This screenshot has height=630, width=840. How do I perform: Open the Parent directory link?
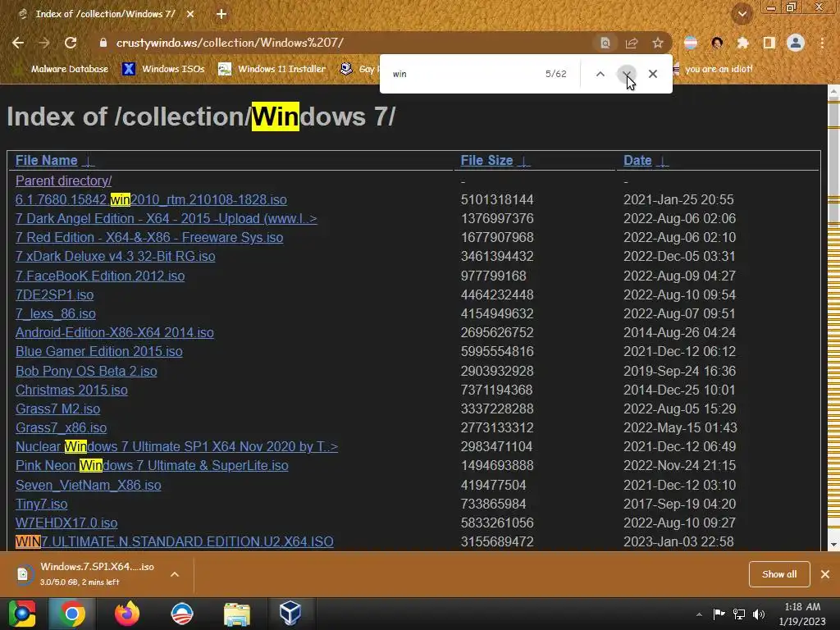[x=63, y=180]
